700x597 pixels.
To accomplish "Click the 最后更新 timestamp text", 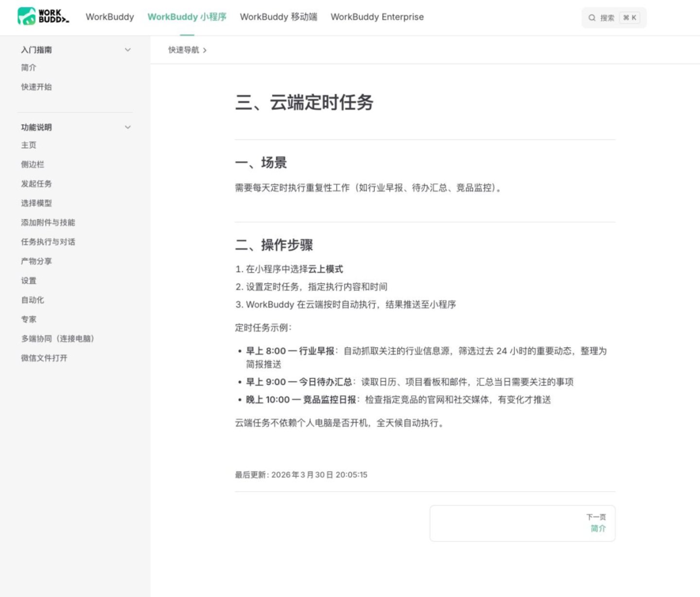I will pyautogui.click(x=301, y=475).
